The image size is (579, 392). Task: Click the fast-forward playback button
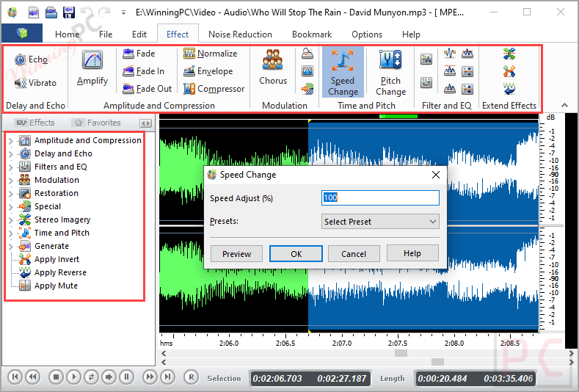(150, 377)
